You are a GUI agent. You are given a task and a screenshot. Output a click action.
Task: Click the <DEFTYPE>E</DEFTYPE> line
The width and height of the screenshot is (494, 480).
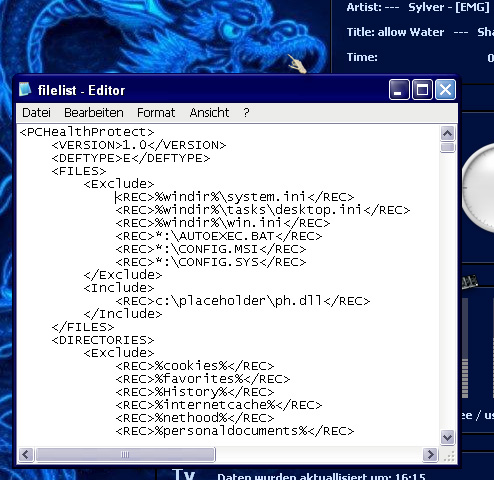(x=131, y=158)
